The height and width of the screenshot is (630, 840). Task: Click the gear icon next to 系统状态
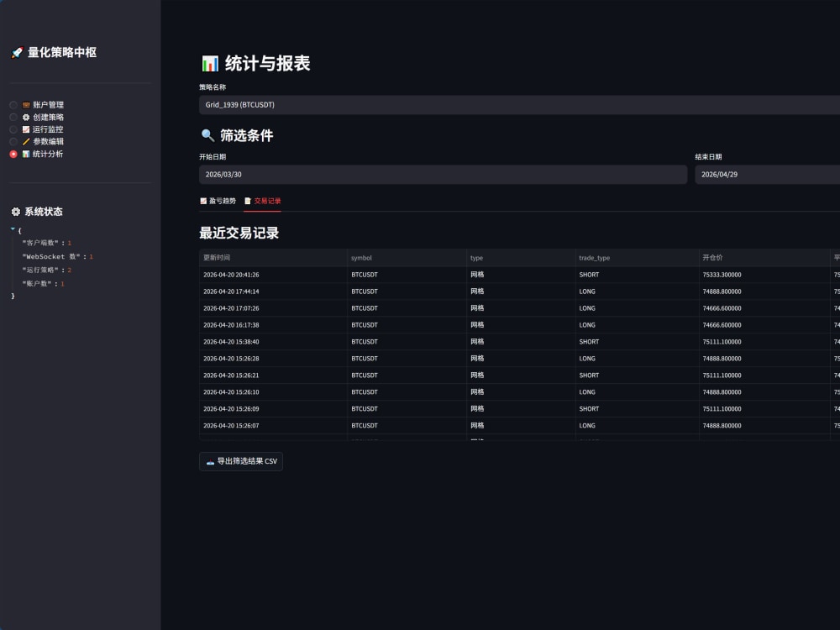(16, 212)
